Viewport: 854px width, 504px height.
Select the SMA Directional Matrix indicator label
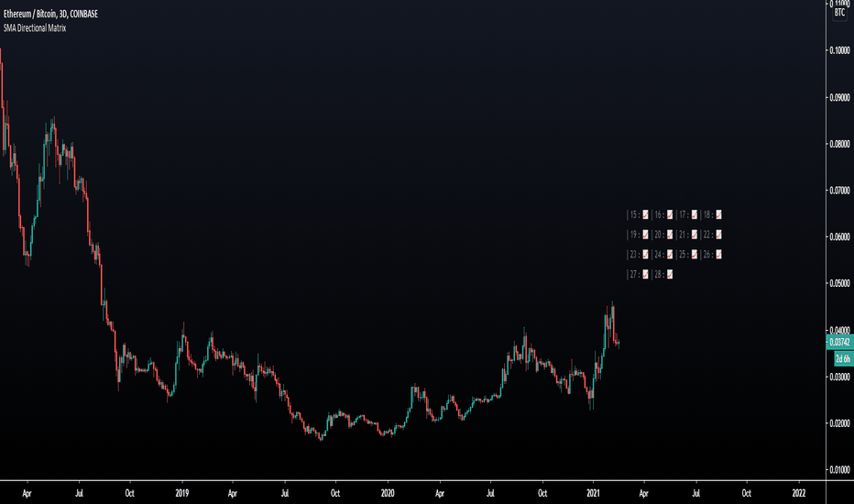coord(35,27)
